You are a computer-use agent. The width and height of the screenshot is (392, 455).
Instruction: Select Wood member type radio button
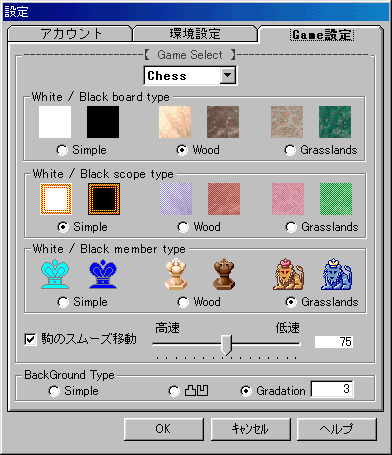pos(183,302)
